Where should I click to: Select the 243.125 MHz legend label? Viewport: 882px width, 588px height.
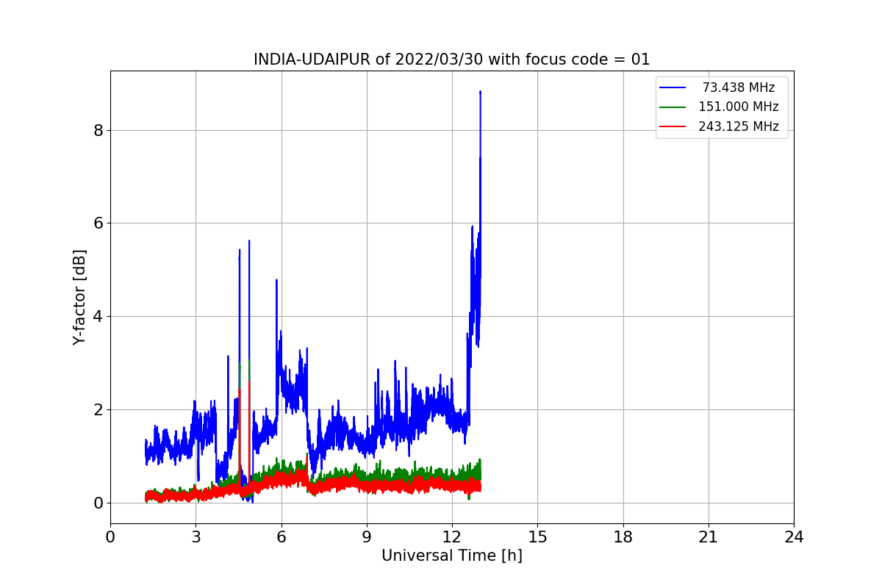pyautogui.click(x=739, y=126)
